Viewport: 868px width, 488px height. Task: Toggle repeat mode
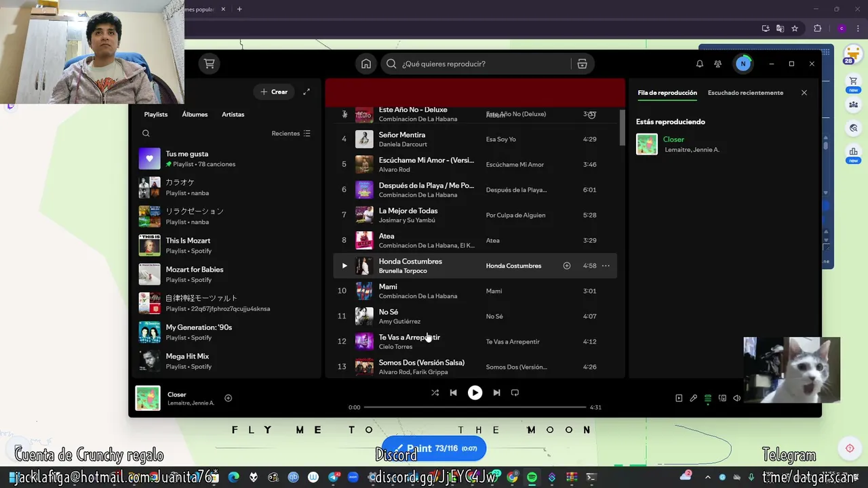[515, 392]
